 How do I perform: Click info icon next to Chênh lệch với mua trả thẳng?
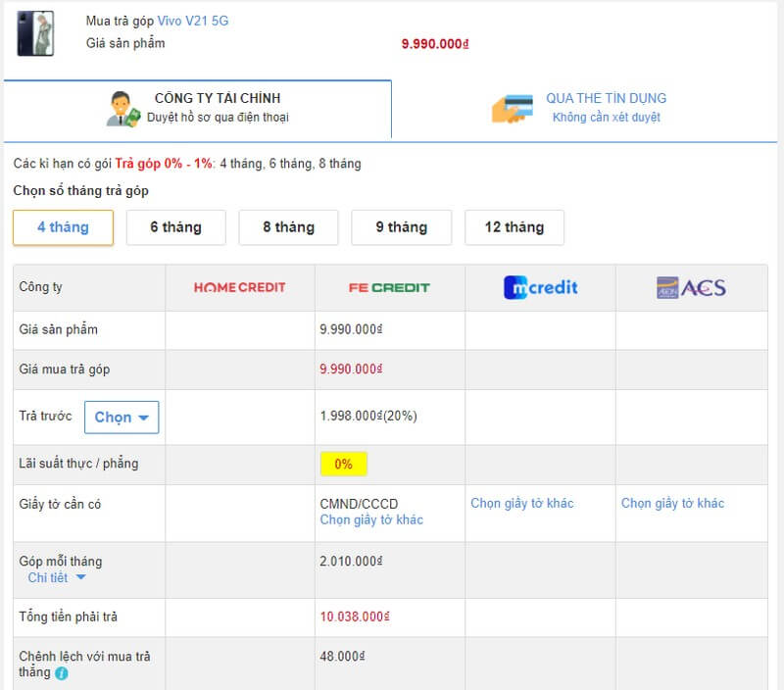62,673
